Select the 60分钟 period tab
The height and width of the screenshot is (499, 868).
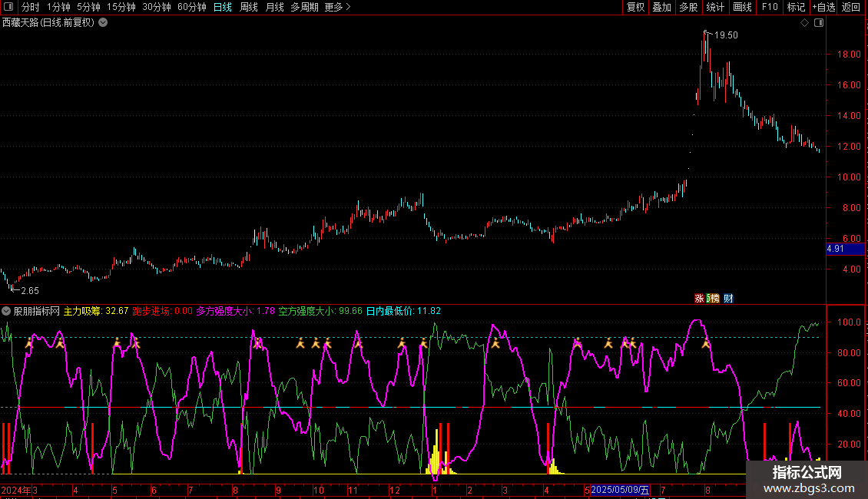191,7
